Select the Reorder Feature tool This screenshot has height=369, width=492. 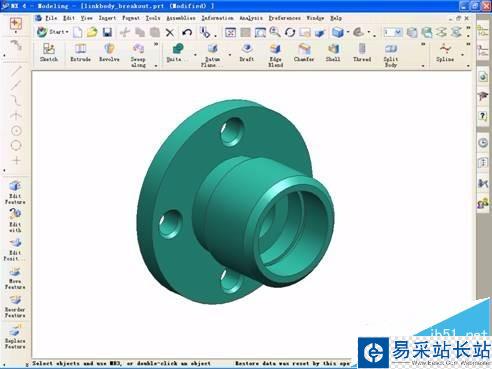click(x=15, y=306)
